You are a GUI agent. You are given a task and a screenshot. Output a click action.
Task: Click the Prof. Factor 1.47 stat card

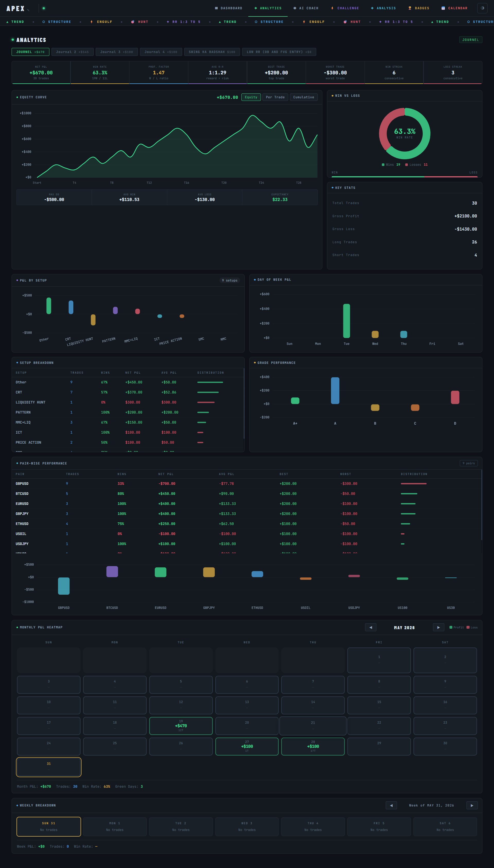point(158,72)
